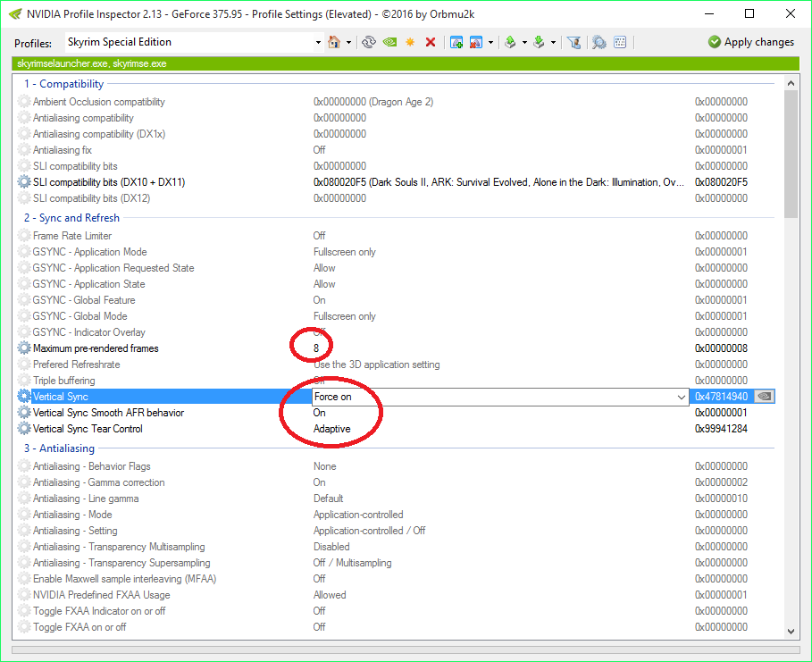Select the Maximum pre-rendered frames setting

(x=96, y=348)
